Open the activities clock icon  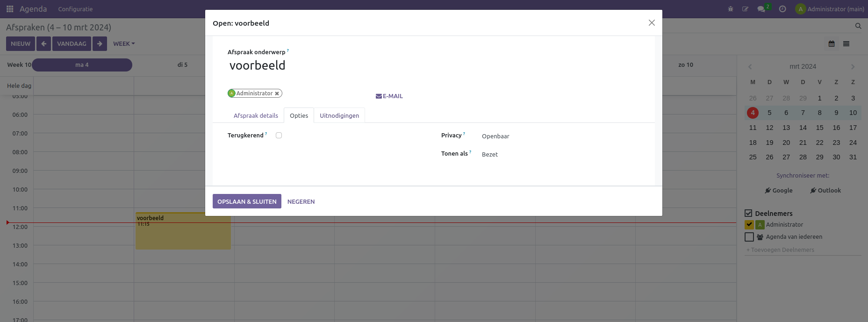[782, 9]
